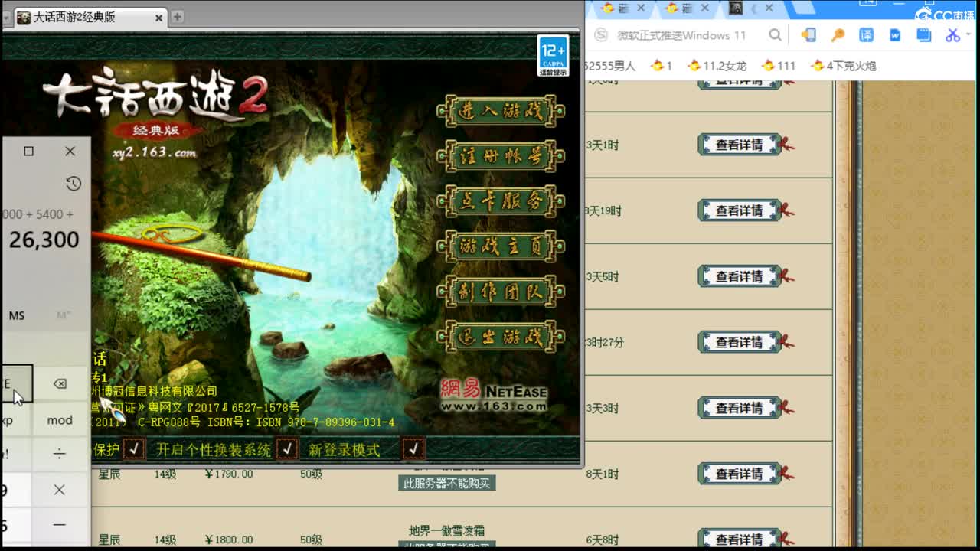The height and width of the screenshot is (551, 980).
Task: Switch to 大话西游2经典版 tab
Action: tap(90, 17)
